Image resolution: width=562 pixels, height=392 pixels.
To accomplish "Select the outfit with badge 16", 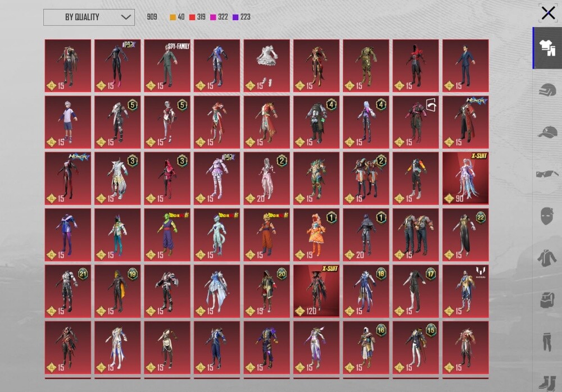I will click(x=366, y=348).
